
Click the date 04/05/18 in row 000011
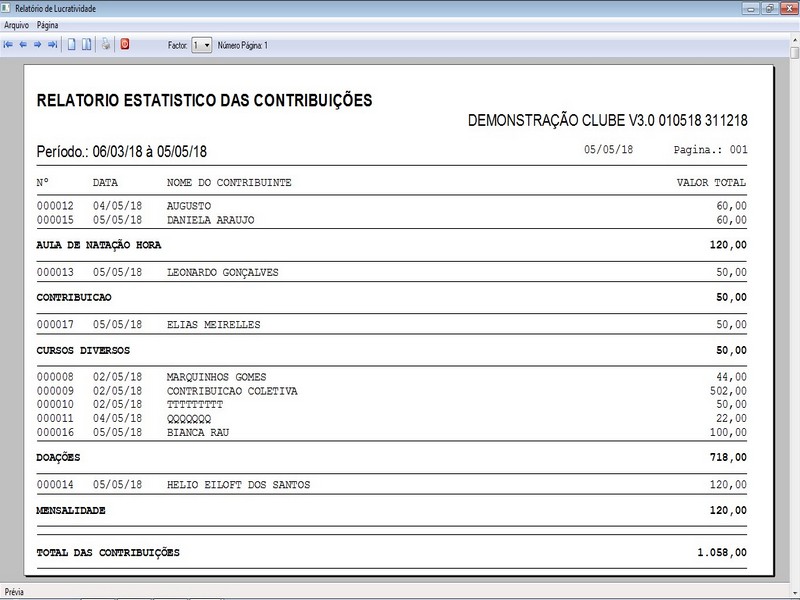117,419
